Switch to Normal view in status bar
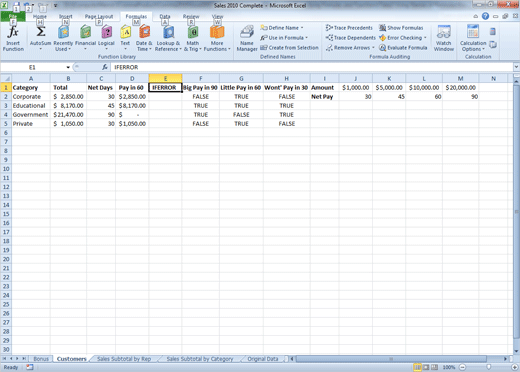Viewport: 520px width, 372px height. click(x=417, y=367)
